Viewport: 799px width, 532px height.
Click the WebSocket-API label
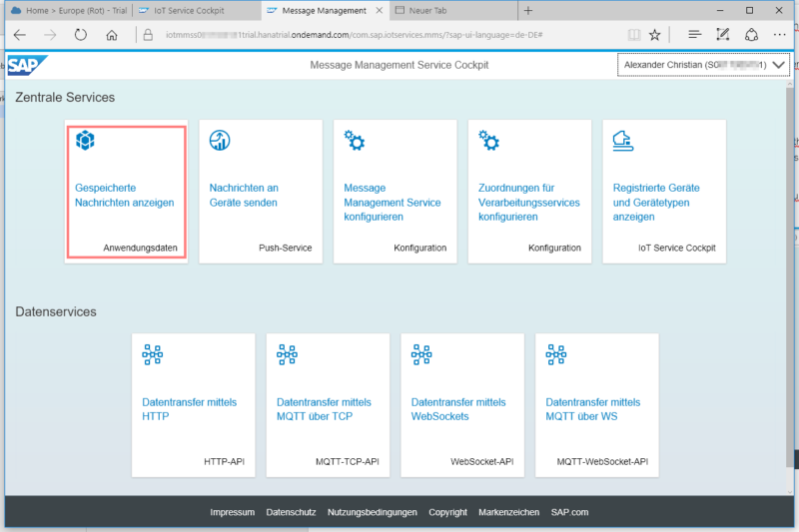pos(482,462)
